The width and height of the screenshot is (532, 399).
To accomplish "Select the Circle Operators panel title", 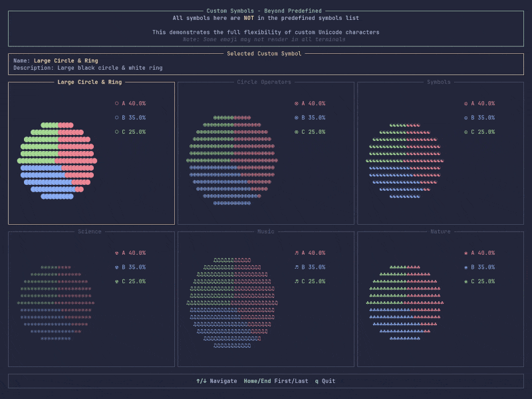I will pos(264,82).
